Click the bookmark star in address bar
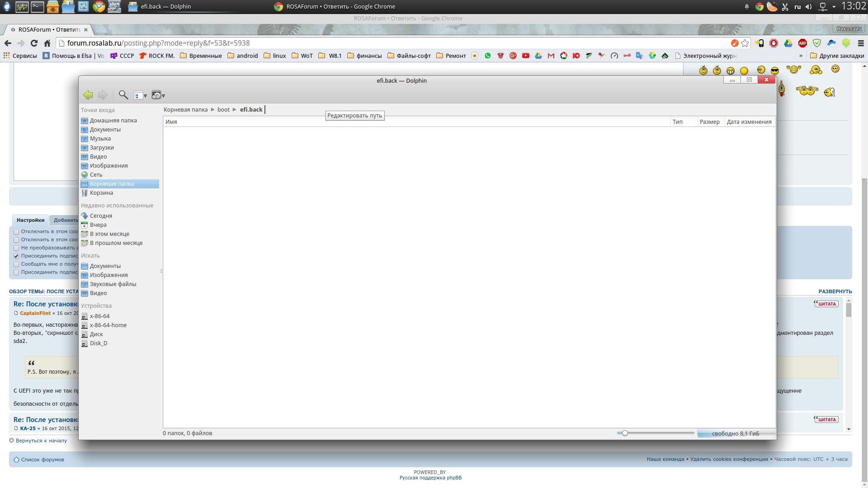 [745, 43]
